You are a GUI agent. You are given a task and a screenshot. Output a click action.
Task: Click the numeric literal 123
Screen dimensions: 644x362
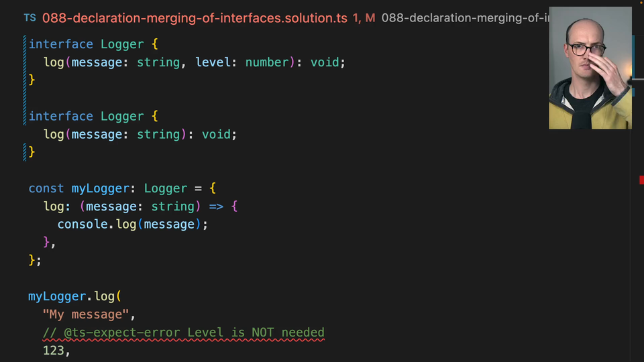point(54,351)
